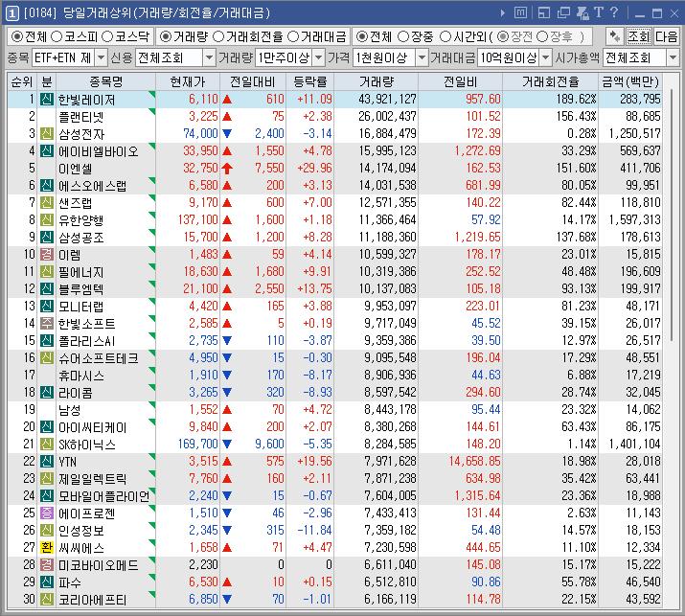Click the 경 badge on 이렘 row
Viewport: 685px width, 616px height.
(x=47, y=254)
